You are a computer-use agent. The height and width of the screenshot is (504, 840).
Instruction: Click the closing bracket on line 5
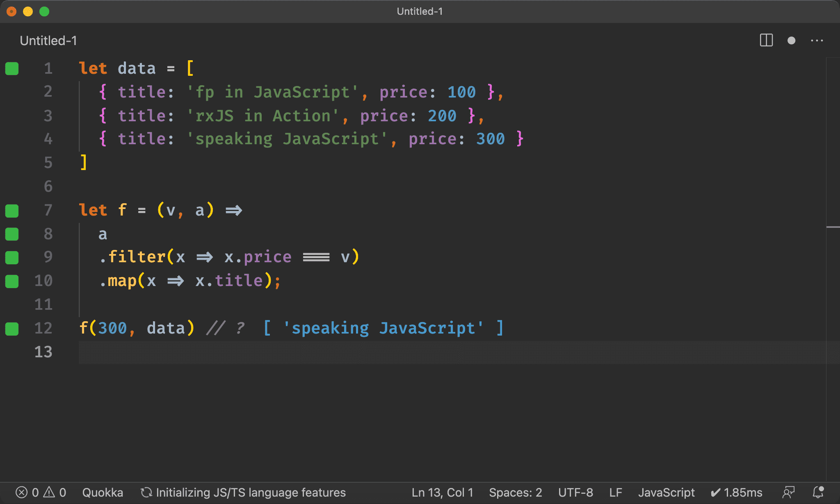(84, 163)
